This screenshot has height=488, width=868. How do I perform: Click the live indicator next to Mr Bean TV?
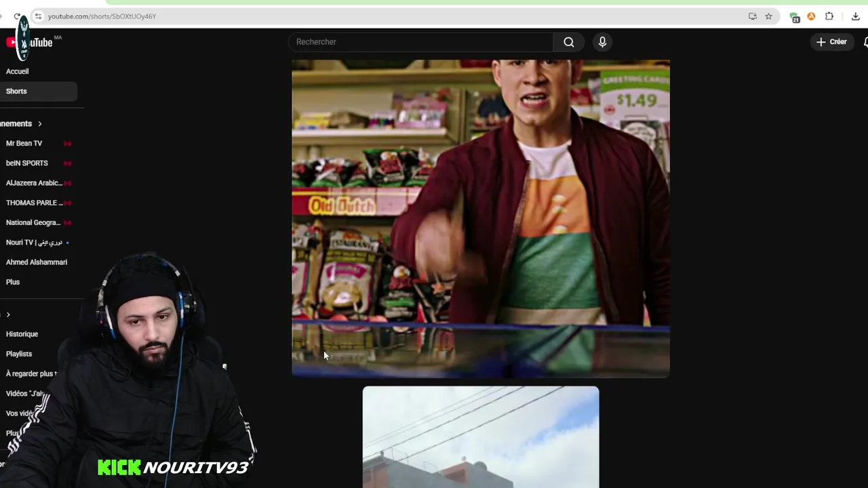coord(67,144)
